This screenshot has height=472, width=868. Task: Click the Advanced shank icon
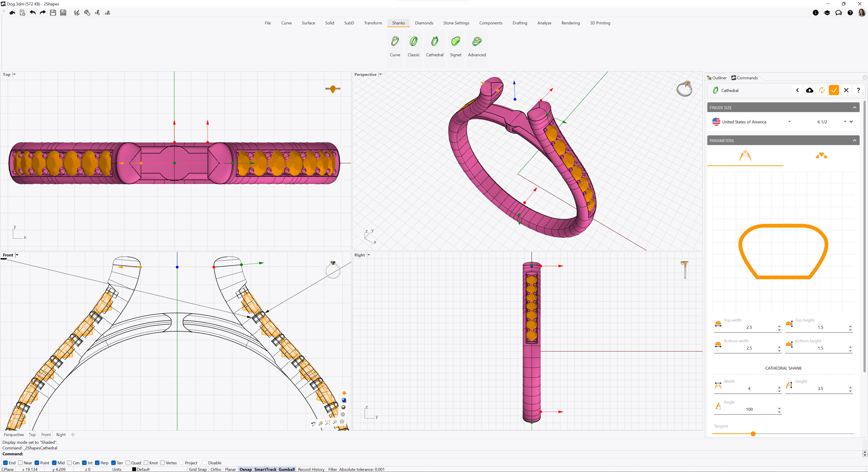[x=477, y=41]
